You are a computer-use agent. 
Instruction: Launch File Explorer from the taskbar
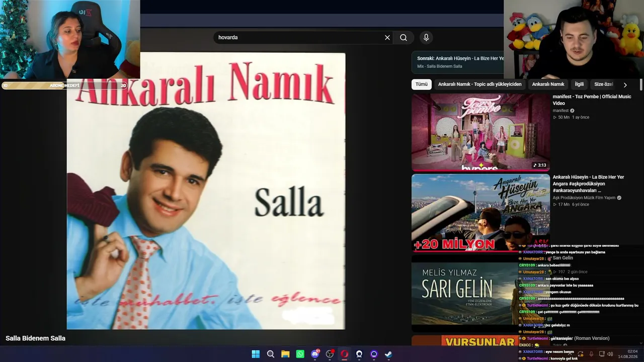tap(285, 354)
